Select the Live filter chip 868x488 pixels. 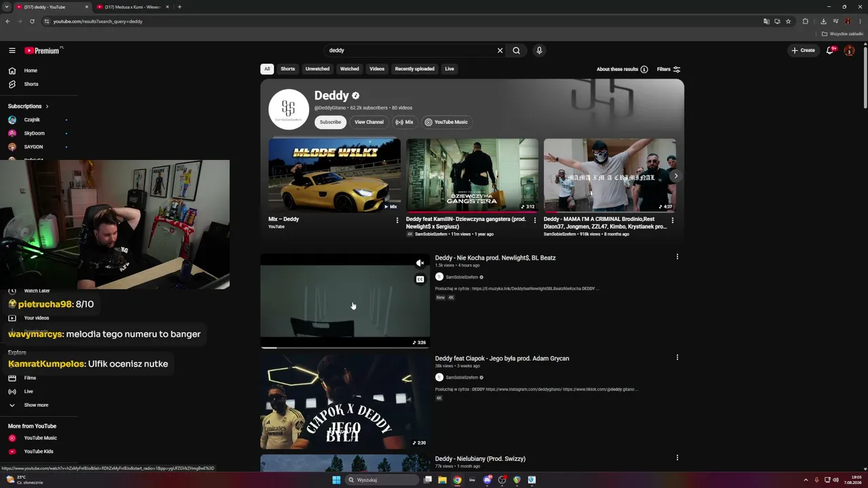point(450,69)
